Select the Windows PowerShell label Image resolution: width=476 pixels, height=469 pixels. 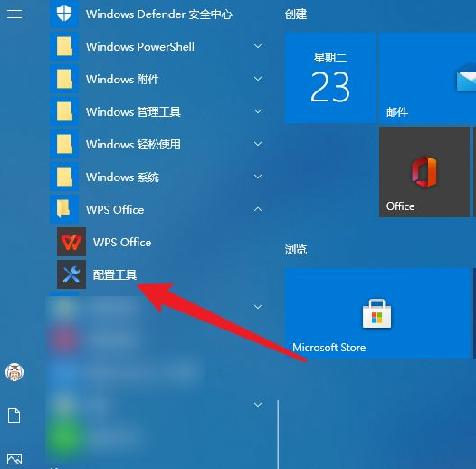pos(140,47)
